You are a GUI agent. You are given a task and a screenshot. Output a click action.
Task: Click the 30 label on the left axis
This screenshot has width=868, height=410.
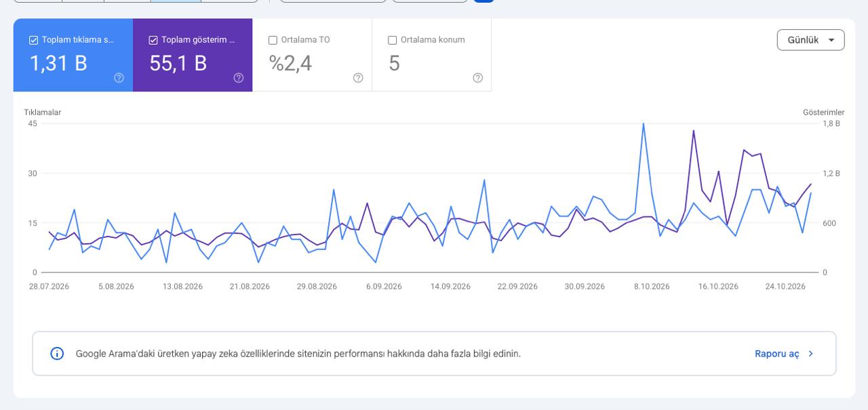tap(33, 173)
